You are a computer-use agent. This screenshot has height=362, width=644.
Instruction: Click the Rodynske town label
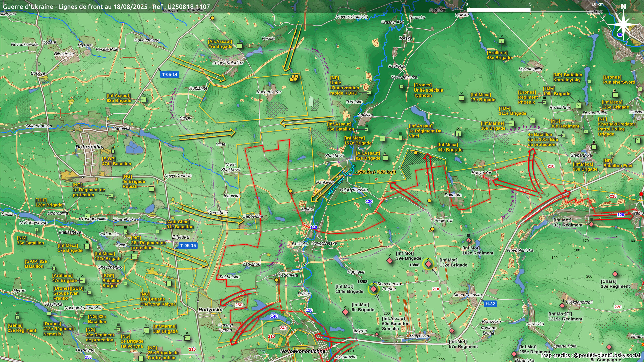[x=210, y=309]
